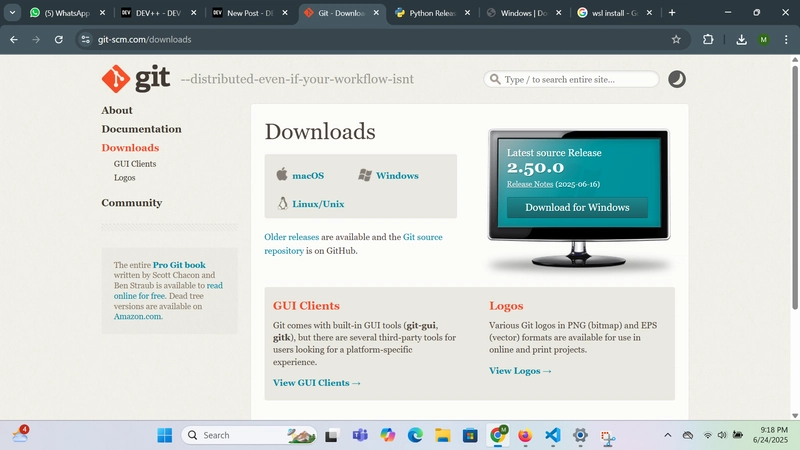This screenshot has width=800, height=450.
Task: Click the Windows flag icon in Downloads
Action: [x=364, y=175]
